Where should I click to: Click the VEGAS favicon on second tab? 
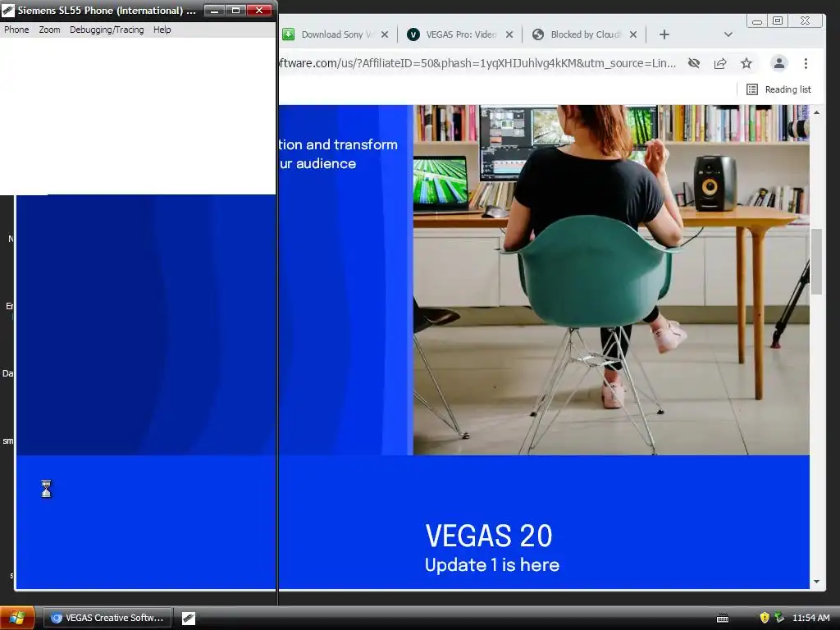(x=413, y=34)
